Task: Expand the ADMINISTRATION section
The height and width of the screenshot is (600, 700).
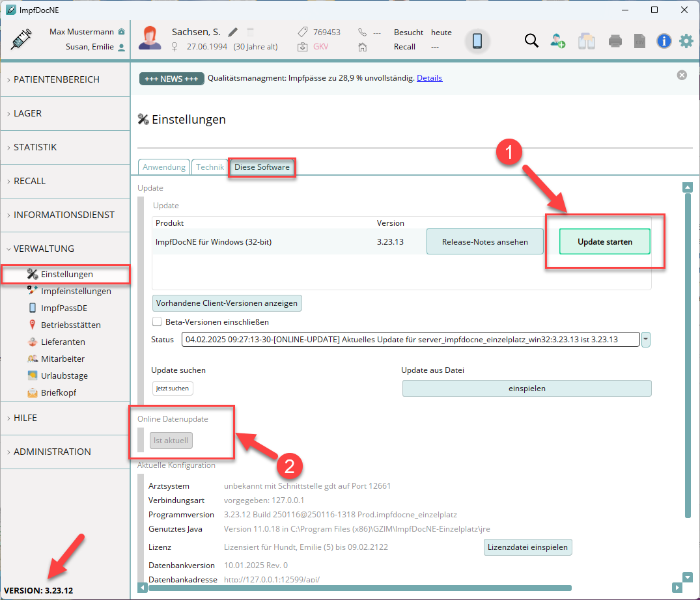Action: coord(65,452)
